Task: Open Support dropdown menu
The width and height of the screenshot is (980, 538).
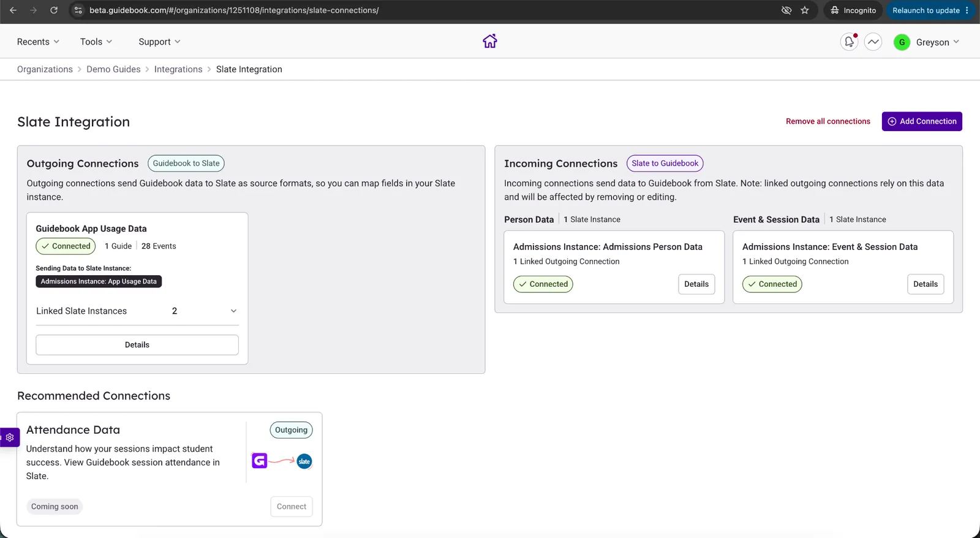Action: pos(159,42)
